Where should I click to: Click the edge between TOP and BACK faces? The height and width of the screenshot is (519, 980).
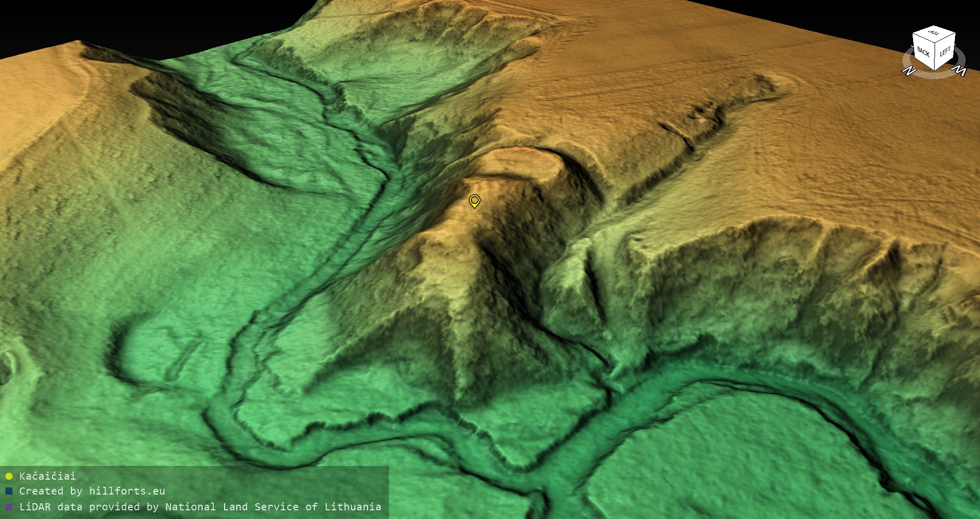click(x=924, y=39)
